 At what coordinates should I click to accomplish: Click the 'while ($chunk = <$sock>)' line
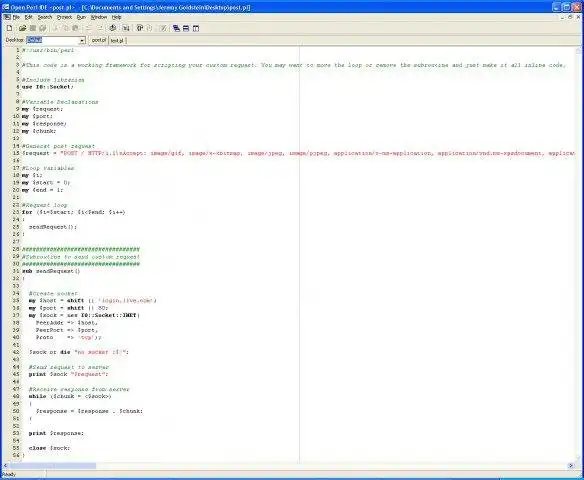coord(70,396)
